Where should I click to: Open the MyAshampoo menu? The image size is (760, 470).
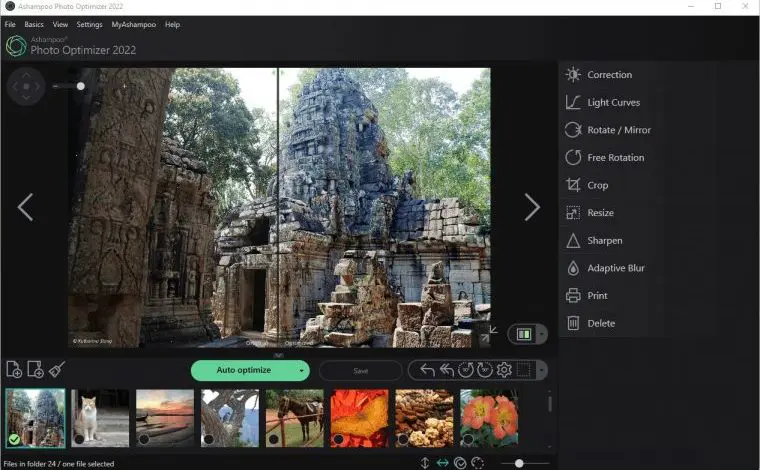click(x=134, y=24)
